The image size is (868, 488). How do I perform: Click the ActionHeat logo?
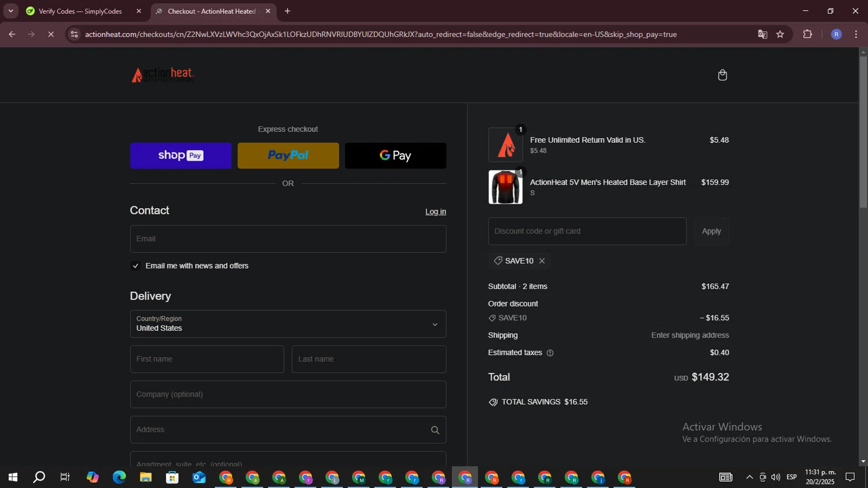coord(163,75)
